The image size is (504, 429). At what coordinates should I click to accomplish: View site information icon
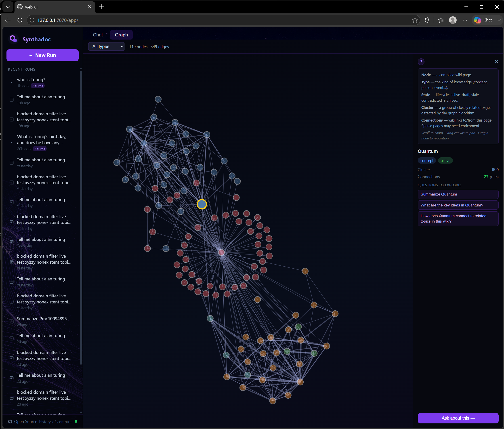point(32,20)
